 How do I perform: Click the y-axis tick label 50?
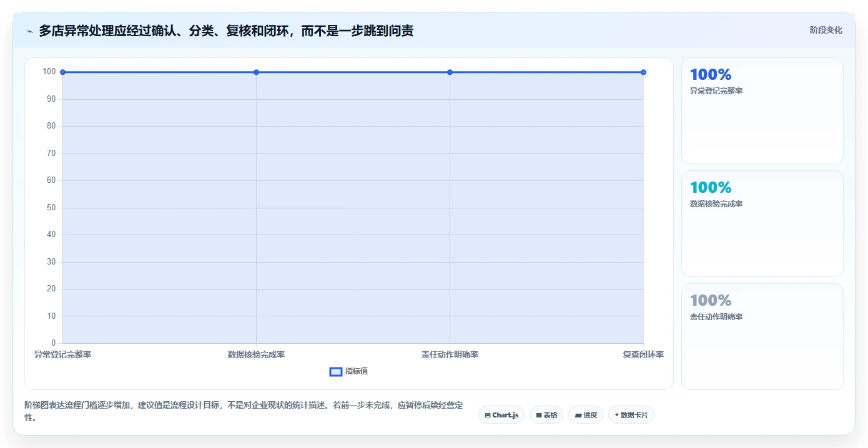pos(51,208)
